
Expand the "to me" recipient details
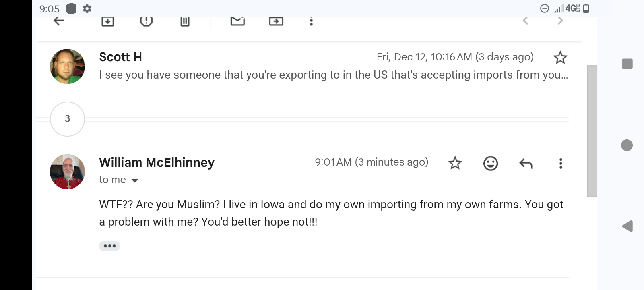135,180
